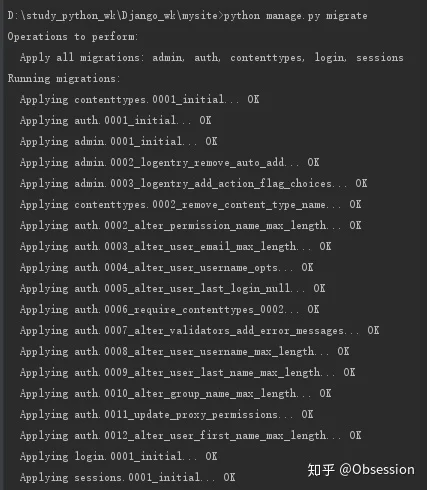Click contenttypes.0002_remove_content_type_name line
427x490 pixels.
pyautogui.click(x=190, y=204)
